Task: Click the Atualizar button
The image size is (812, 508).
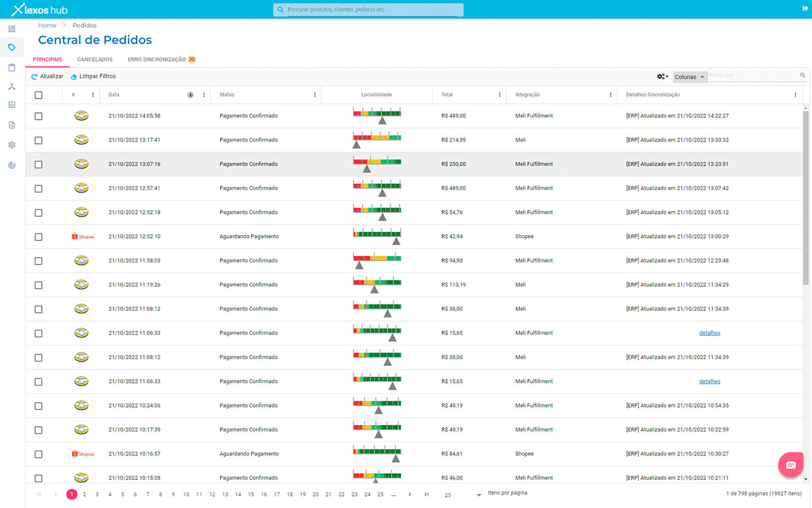Action: [47, 76]
